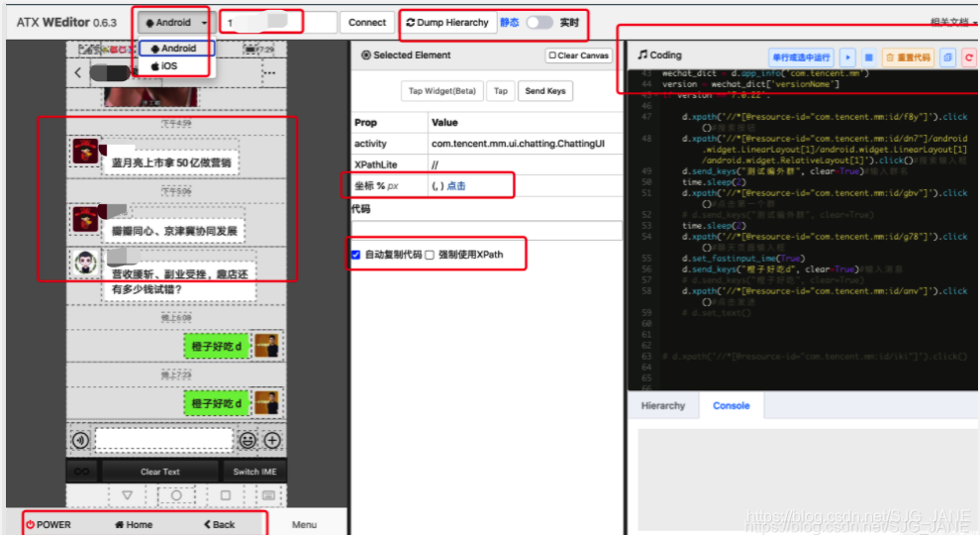The width and height of the screenshot is (980, 535).
Task: Click message 京津冀协同发展 bubble
Action: pyautogui.click(x=174, y=231)
